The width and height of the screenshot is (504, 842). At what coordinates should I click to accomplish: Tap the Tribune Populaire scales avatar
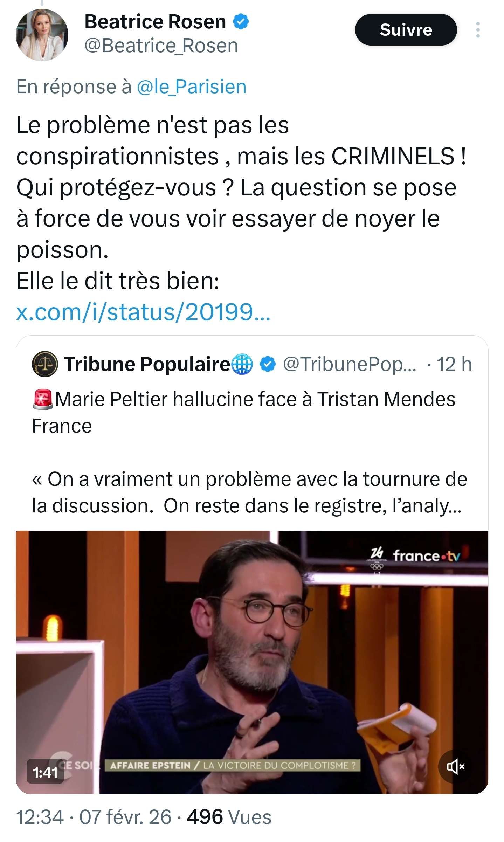pos(45,364)
